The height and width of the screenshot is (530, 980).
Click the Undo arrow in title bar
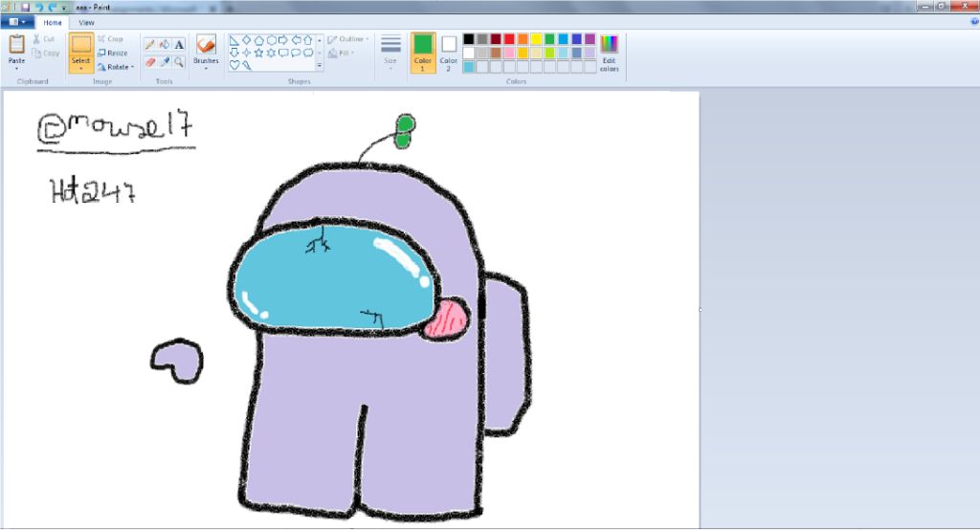pos(39,7)
